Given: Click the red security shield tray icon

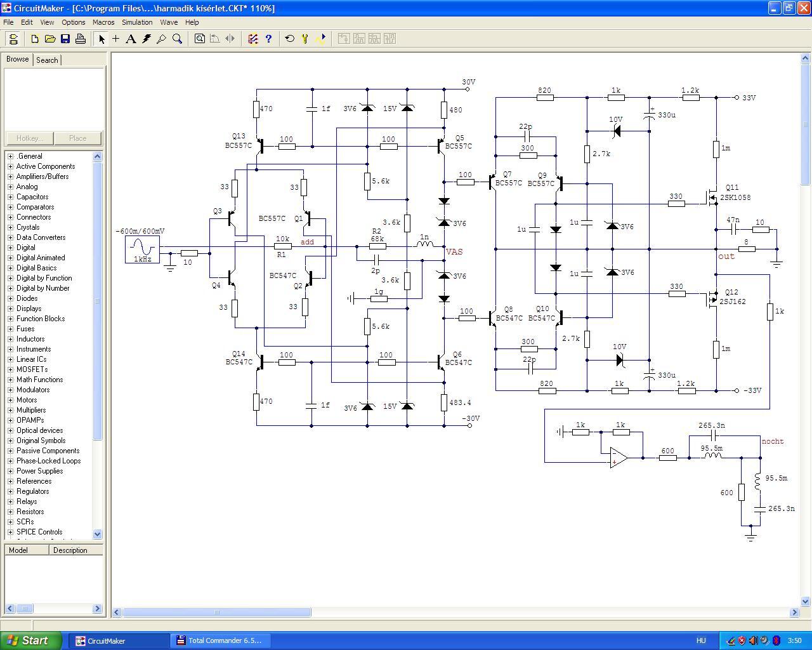Looking at the screenshot, I should [742, 640].
